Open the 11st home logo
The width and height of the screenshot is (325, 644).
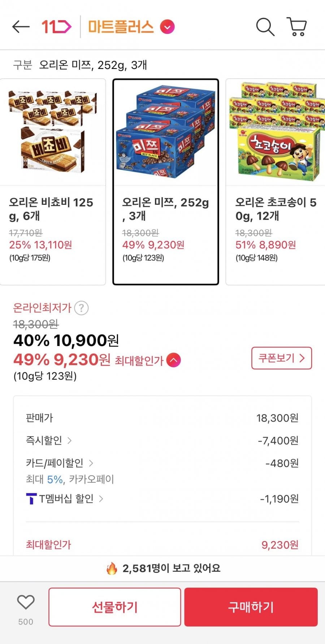pos(56,27)
